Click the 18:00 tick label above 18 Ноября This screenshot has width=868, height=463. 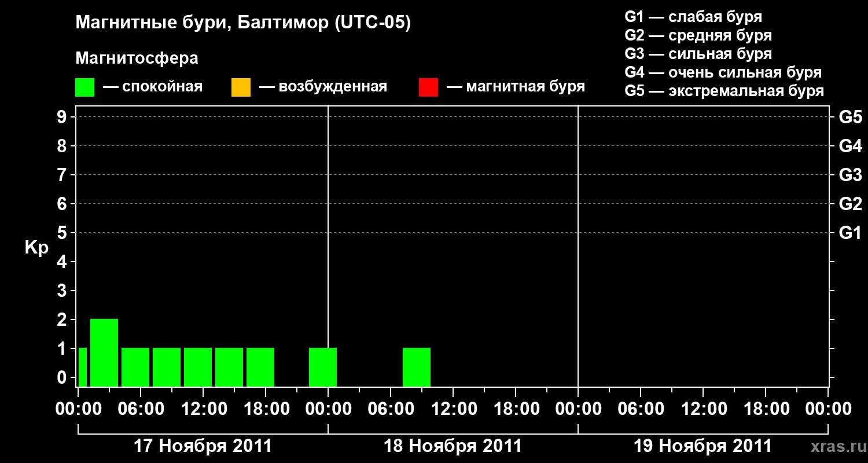click(x=516, y=409)
